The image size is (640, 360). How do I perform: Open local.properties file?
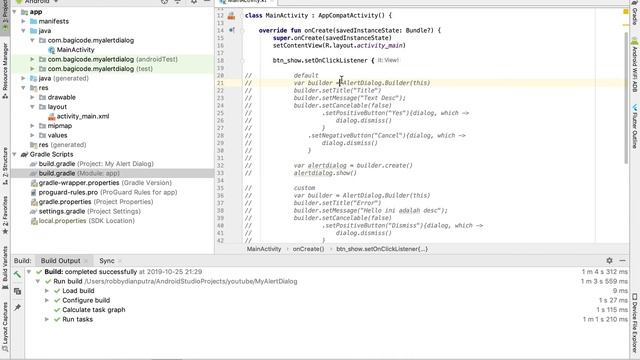(x=87, y=221)
